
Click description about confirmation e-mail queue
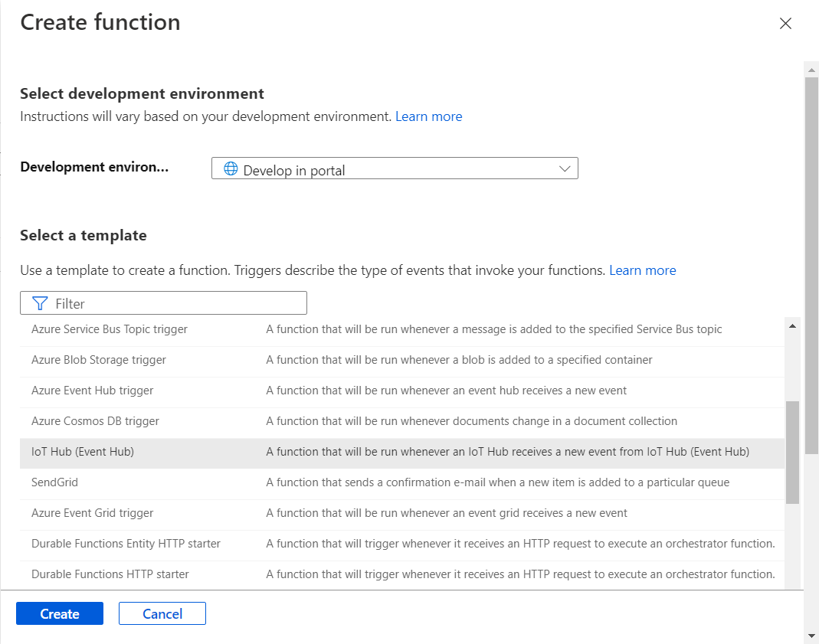click(498, 482)
